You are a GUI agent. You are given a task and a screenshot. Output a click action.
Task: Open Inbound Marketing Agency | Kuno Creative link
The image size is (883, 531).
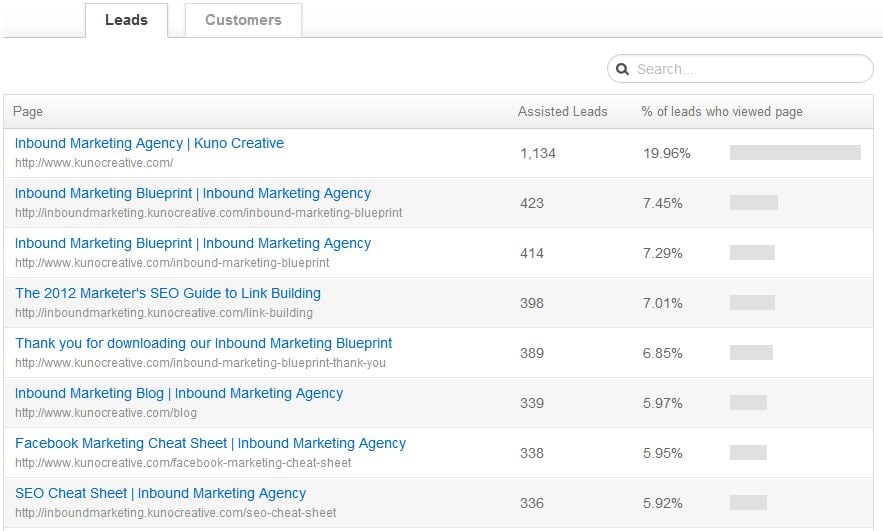pos(149,143)
